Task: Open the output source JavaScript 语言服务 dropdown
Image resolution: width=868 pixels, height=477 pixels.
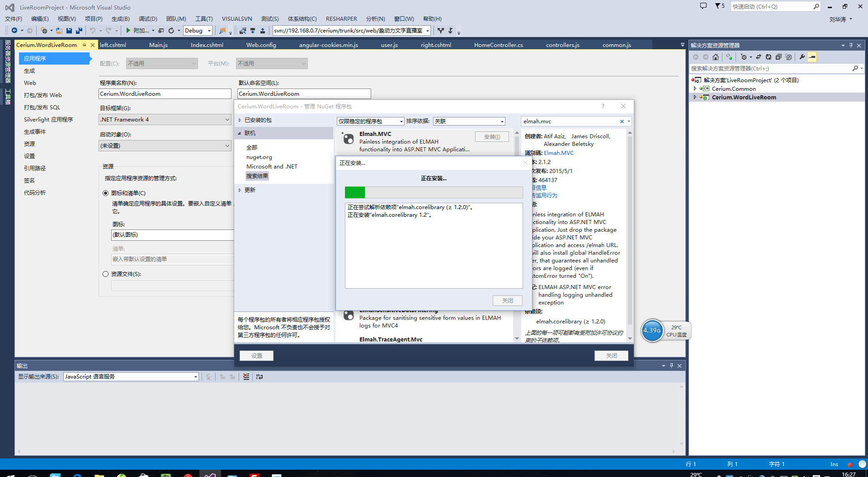Action: pos(131,376)
